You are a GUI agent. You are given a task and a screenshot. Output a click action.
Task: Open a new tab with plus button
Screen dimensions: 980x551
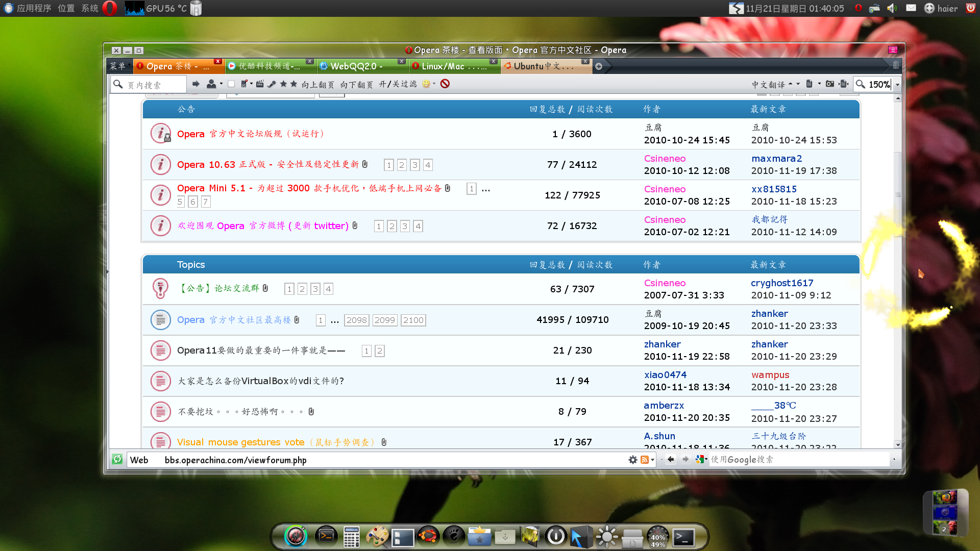click(x=599, y=66)
